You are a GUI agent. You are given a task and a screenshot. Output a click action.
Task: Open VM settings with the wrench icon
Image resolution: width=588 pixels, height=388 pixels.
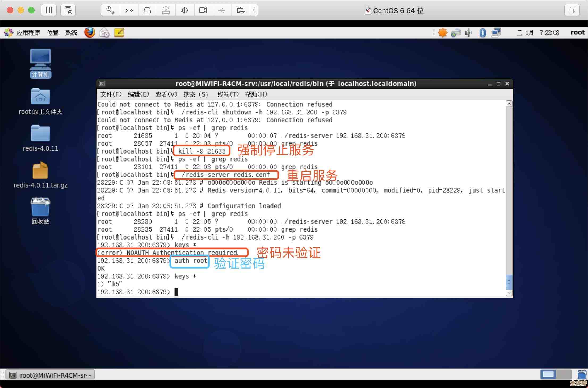pos(110,10)
